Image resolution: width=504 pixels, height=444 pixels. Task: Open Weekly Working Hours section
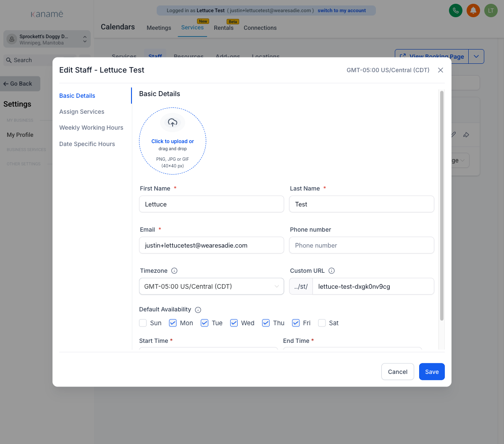point(91,128)
